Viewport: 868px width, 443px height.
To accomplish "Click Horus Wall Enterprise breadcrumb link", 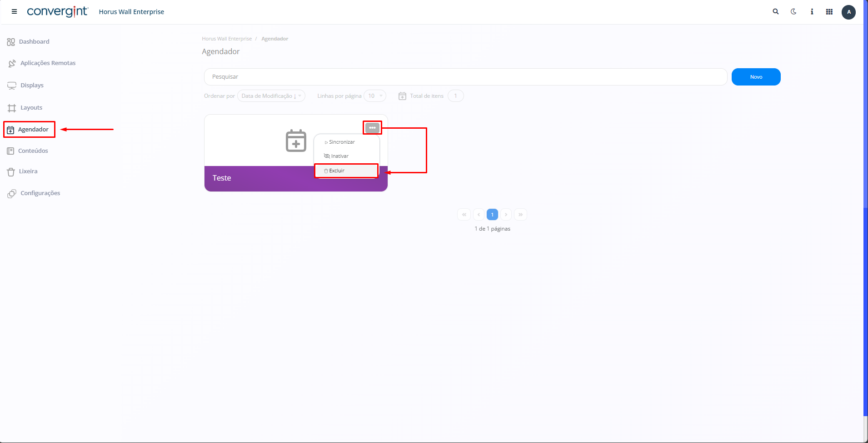I will (227, 39).
